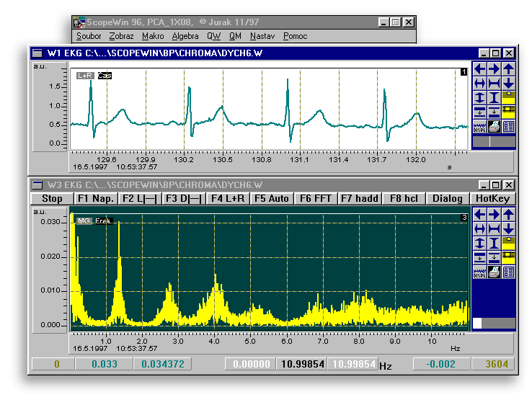Open DISPL display settings in W1 panel
This screenshot has height=405, width=532.
click(x=479, y=127)
